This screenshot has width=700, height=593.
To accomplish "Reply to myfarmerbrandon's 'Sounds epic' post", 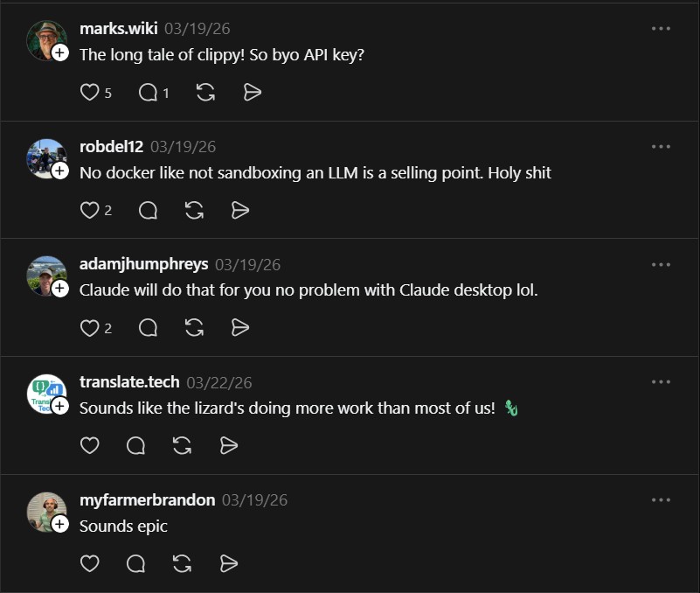I will click(135, 563).
